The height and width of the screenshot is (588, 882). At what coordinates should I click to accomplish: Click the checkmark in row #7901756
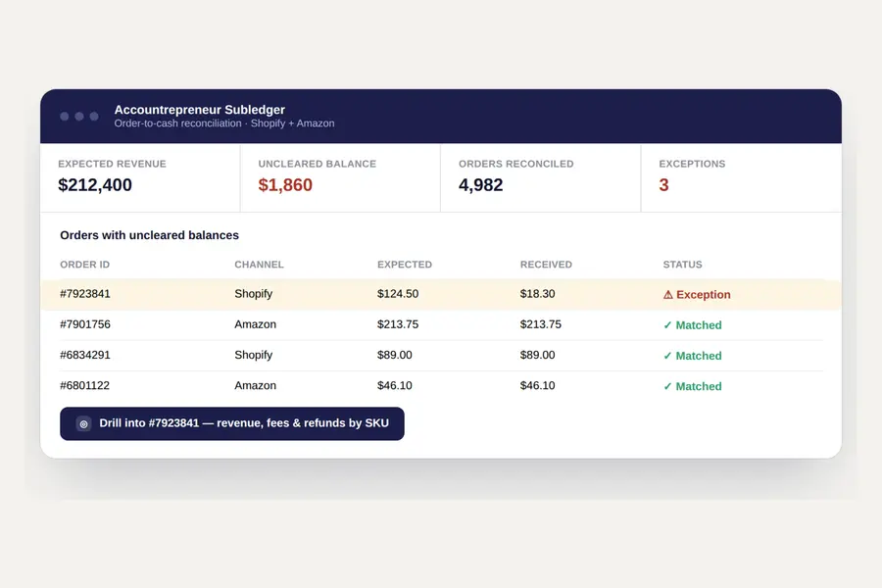[667, 325]
